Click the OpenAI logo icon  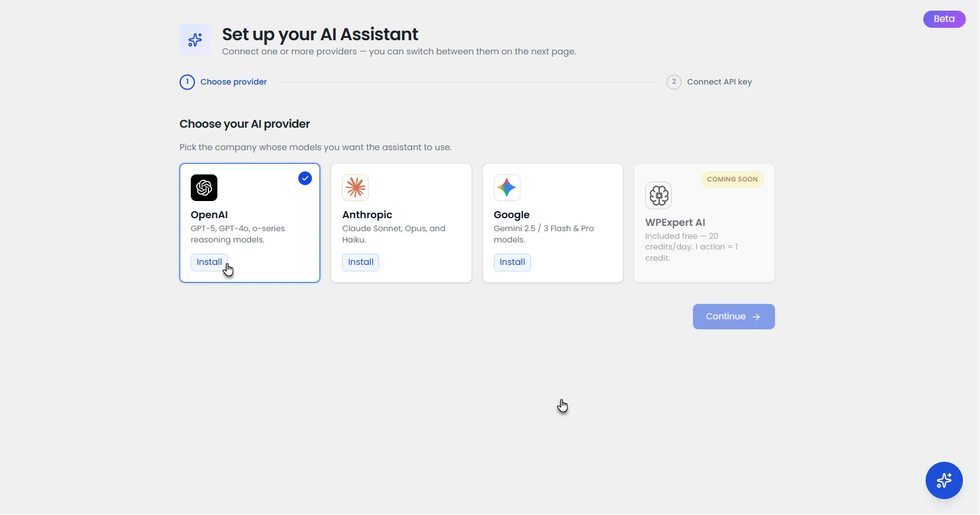pos(204,188)
